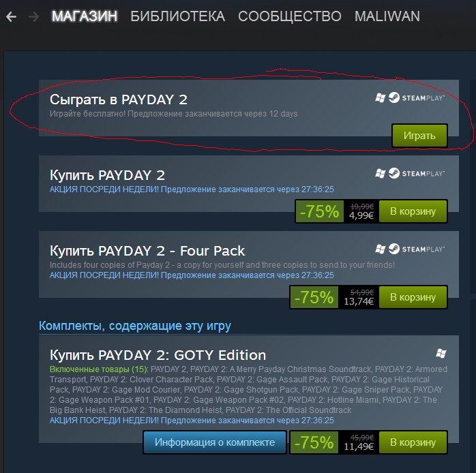Add the GOTY Edition to cart
The width and height of the screenshot is (476, 473).
click(413, 442)
